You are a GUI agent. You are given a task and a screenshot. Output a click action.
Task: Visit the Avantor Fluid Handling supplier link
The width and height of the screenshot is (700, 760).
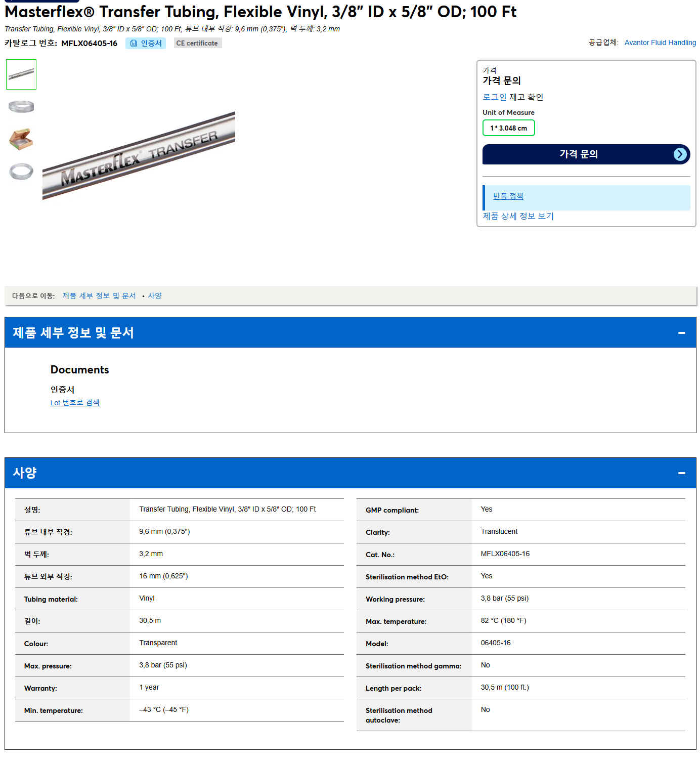tap(660, 43)
